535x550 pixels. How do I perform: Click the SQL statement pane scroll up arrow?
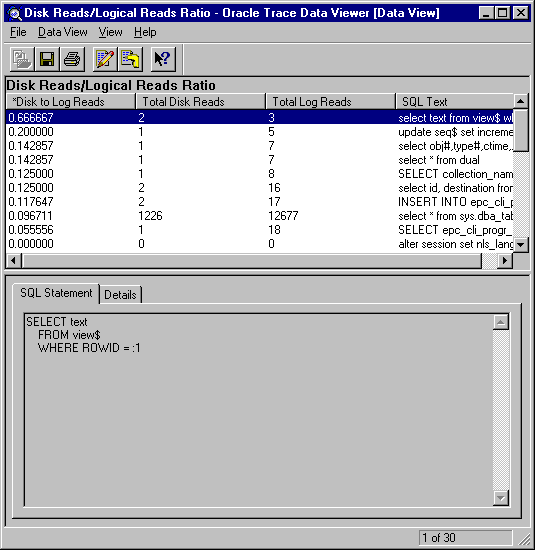pos(501,322)
